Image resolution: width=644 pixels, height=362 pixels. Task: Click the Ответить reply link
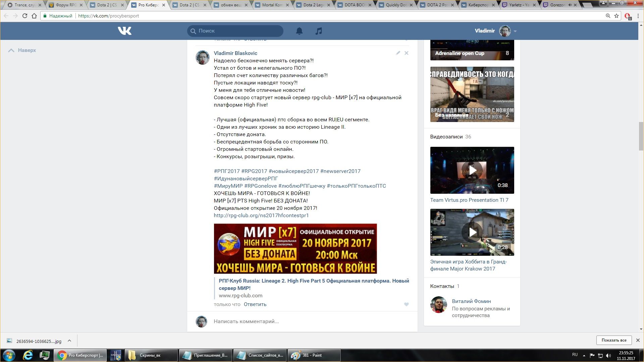[255, 304]
